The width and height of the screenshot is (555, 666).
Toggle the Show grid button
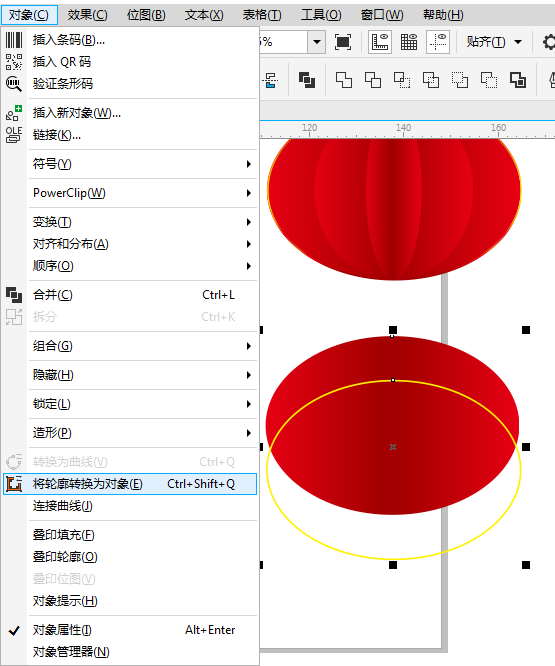tap(409, 42)
